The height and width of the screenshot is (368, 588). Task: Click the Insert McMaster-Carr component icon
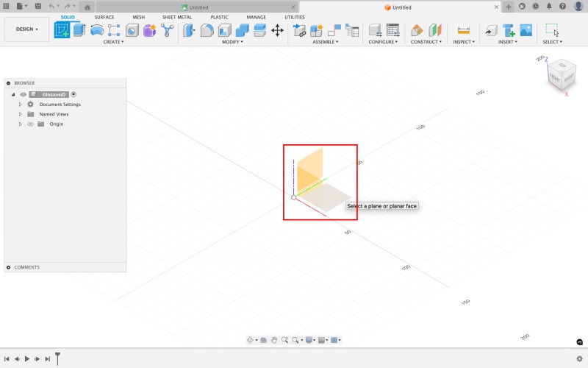pyautogui.click(x=509, y=30)
